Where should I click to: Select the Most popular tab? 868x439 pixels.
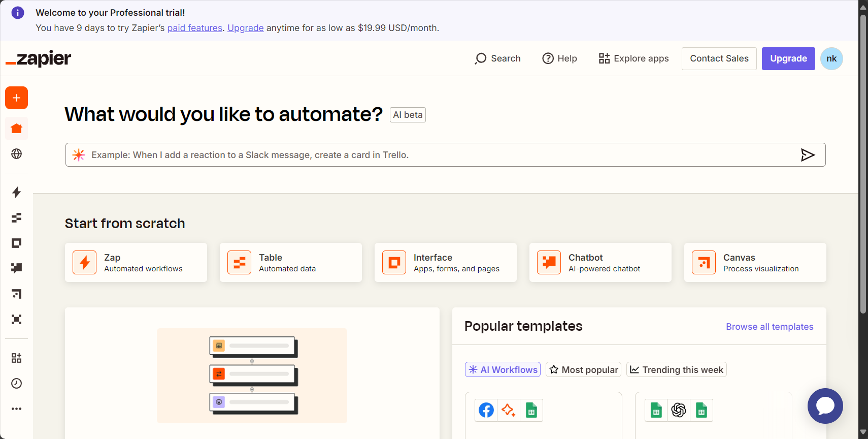pyautogui.click(x=583, y=369)
